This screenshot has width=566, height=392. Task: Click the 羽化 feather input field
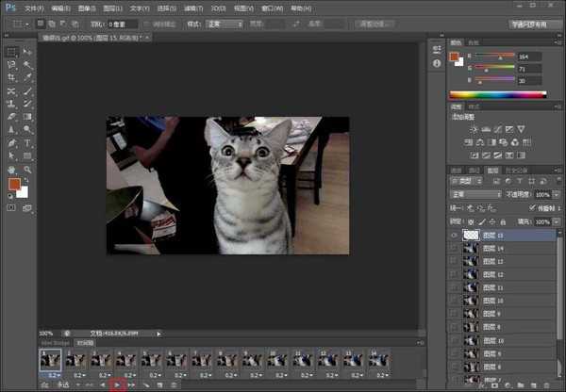tap(121, 24)
